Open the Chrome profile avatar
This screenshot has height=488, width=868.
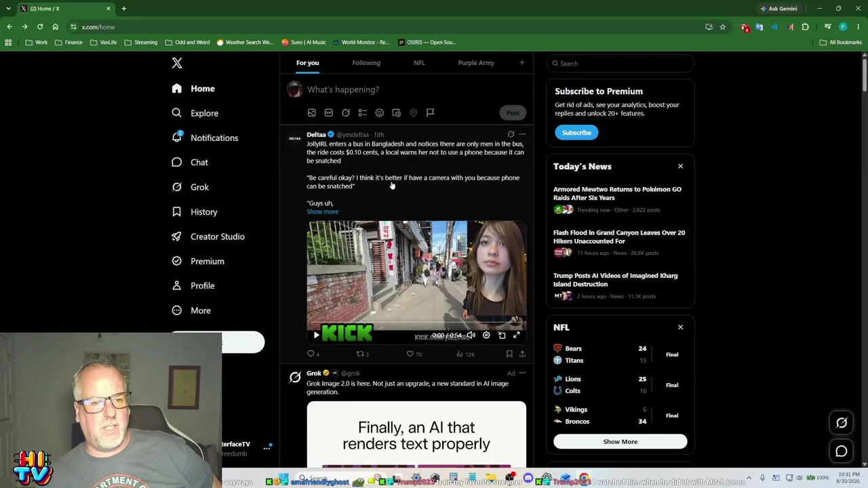pyautogui.click(x=843, y=27)
